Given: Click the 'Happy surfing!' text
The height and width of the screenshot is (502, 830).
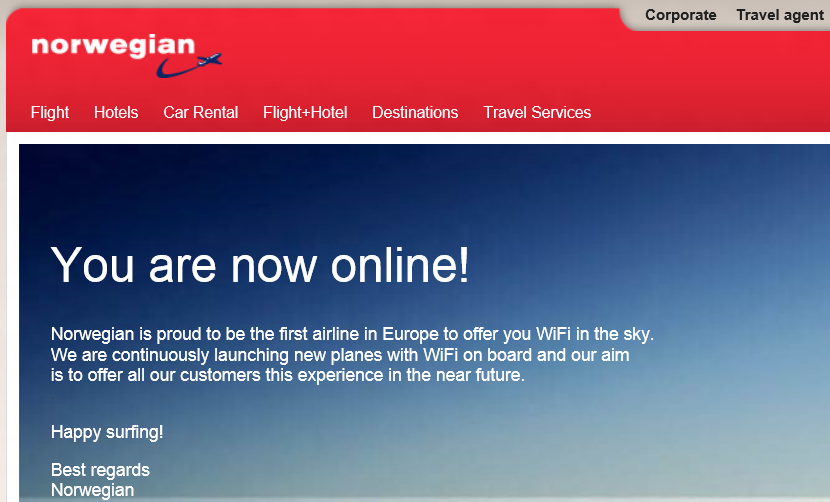Looking at the screenshot, I should pos(107,432).
